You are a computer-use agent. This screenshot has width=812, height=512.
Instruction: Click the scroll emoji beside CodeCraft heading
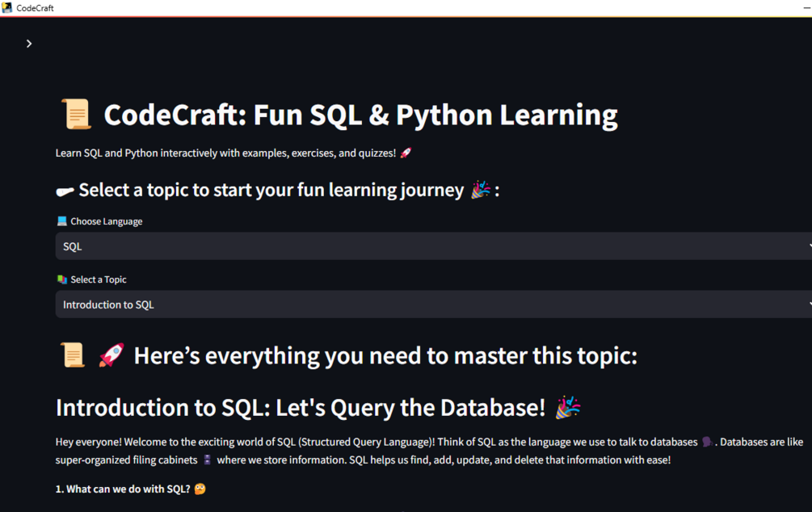click(77, 115)
